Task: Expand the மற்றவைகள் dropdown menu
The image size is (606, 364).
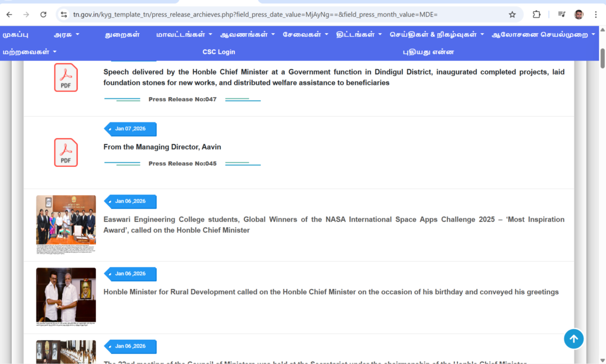Action: [x=30, y=51]
